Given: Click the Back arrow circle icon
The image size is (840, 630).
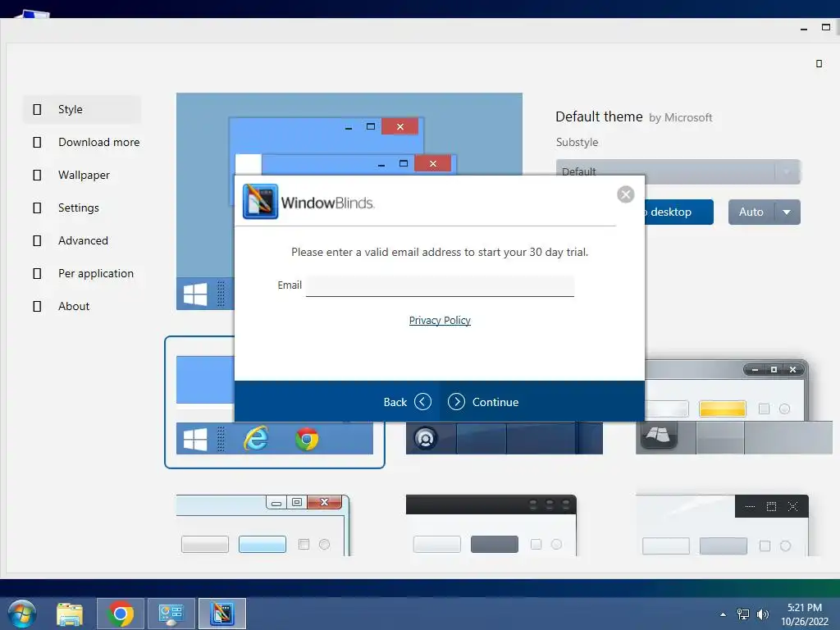Looking at the screenshot, I should 422,402.
